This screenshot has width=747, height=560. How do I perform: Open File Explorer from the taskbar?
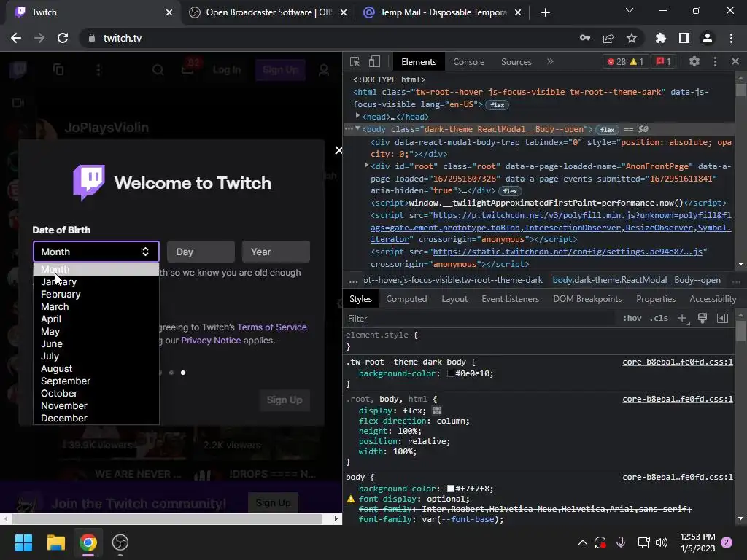point(55,542)
